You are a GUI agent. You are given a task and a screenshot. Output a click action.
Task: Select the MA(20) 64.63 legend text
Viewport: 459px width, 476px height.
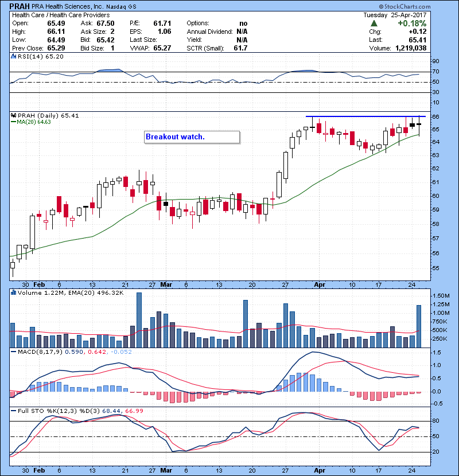[x=34, y=122]
